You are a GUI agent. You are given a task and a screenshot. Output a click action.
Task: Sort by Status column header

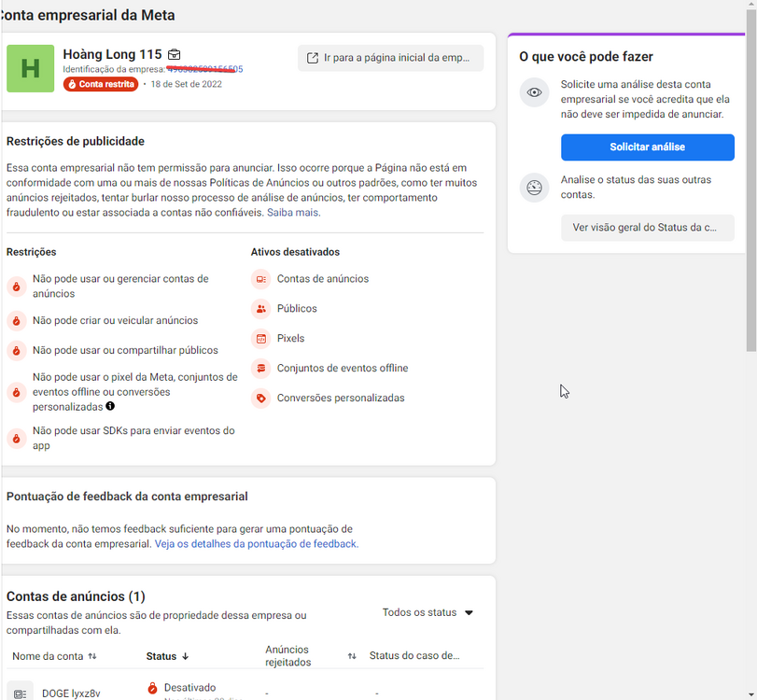167,656
